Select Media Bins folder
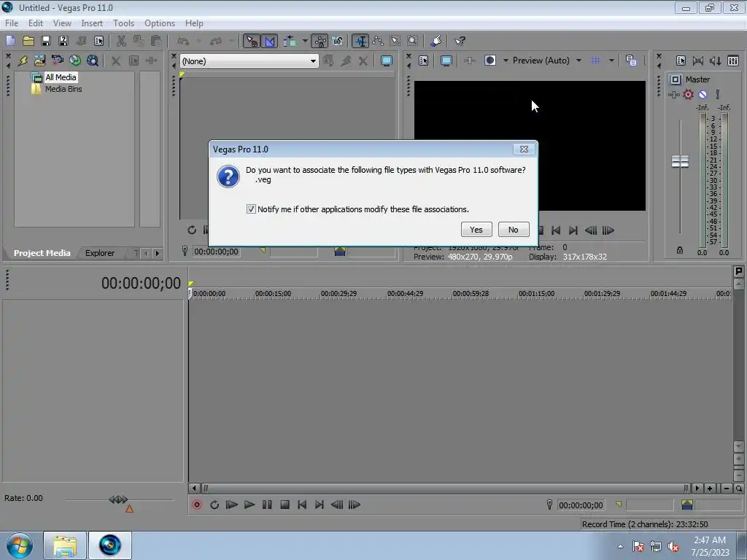Image resolution: width=747 pixels, height=560 pixels. pyautogui.click(x=63, y=89)
